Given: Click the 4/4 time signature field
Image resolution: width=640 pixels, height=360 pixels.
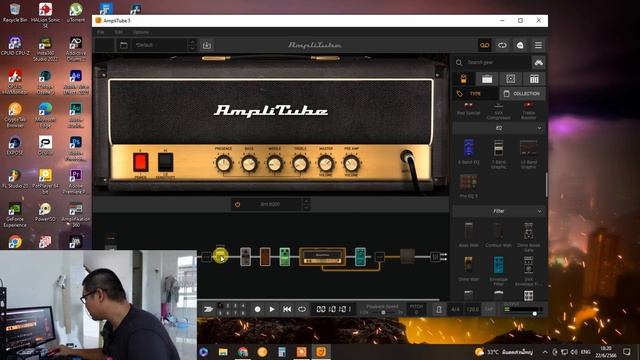Looking at the screenshot, I should click(455, 310).
